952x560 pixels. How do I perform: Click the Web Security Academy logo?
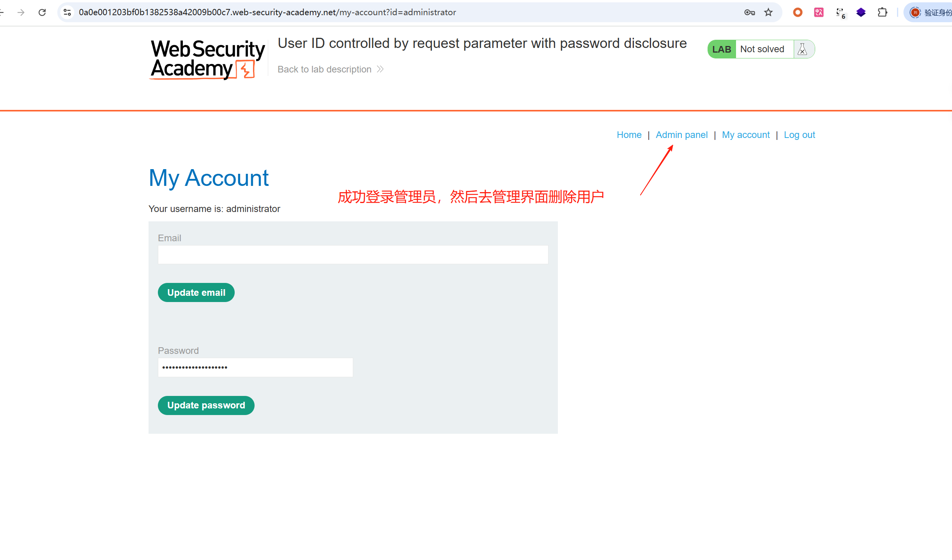(x=207, y=59)
